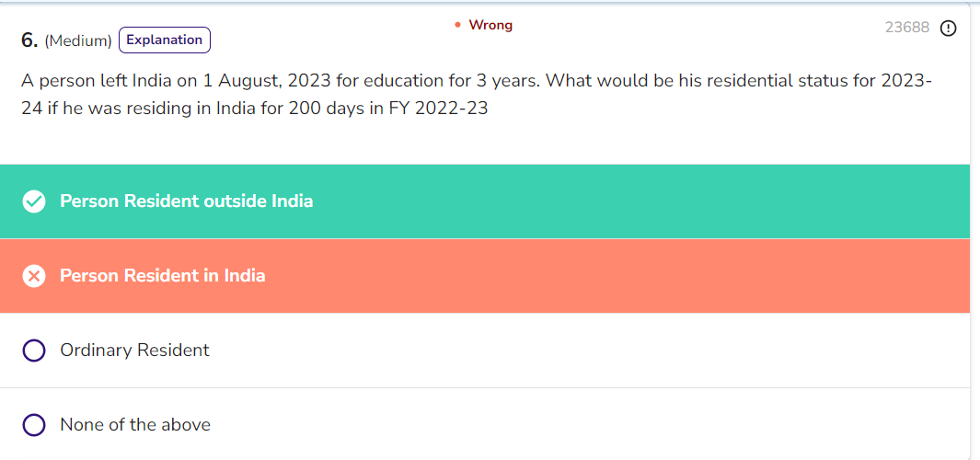This screenshot has height=460, width=980.
Task: Click the FY 2022-23 text in question
Action: 437,109
